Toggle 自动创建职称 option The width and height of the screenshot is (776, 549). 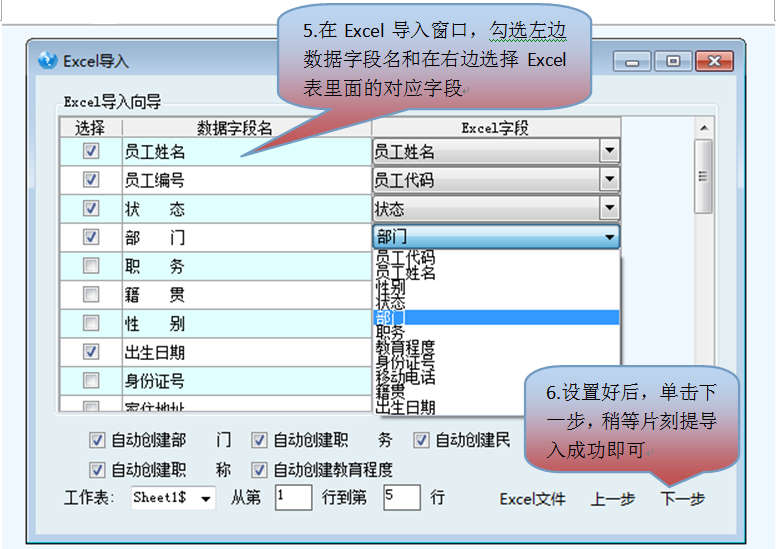(x=97, y=469)
